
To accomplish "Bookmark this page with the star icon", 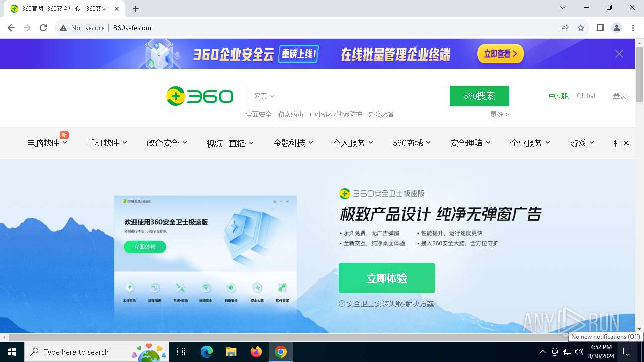I will [581, 28].
